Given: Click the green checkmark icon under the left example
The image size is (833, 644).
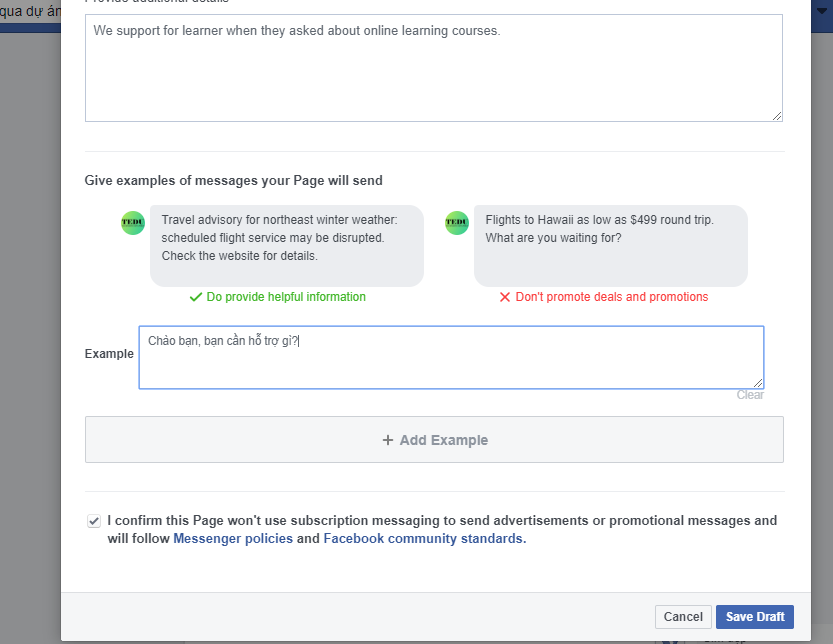Looking at the screenshot, I should pyautogui.click(x=196, y=297).
